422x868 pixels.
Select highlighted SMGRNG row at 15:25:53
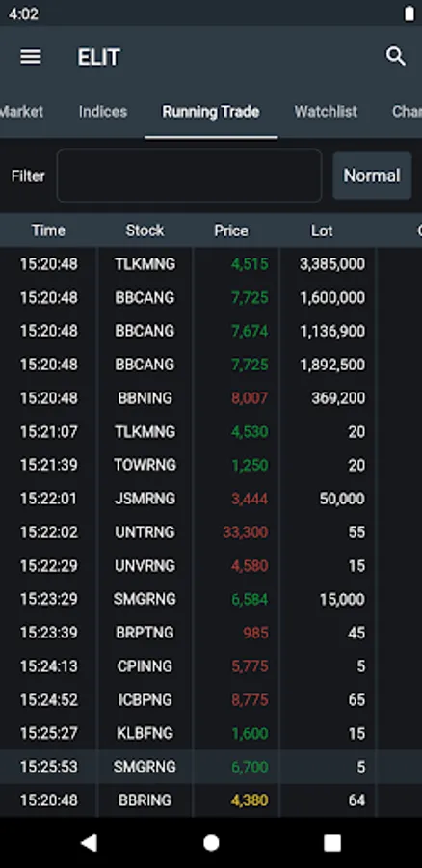pyautogui.click(x=211, y=767)
